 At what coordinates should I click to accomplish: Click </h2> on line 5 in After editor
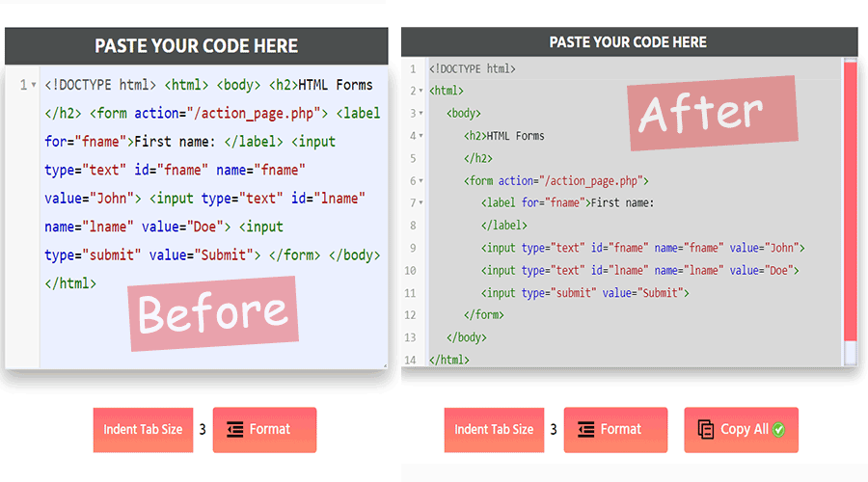point(478,159)
